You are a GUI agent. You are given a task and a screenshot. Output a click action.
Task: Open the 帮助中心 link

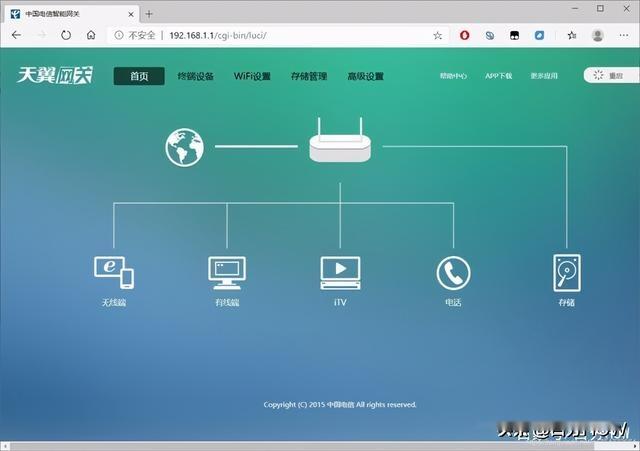pos(453,76)
